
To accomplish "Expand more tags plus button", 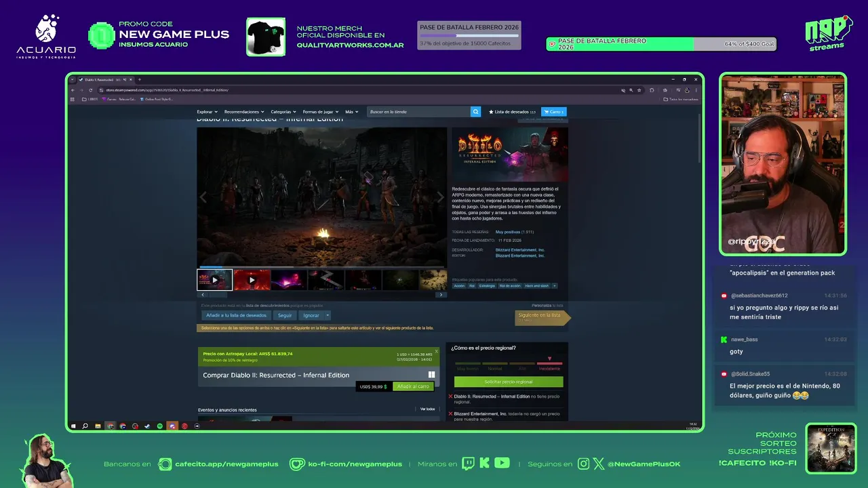I will (x=555, y=286).
